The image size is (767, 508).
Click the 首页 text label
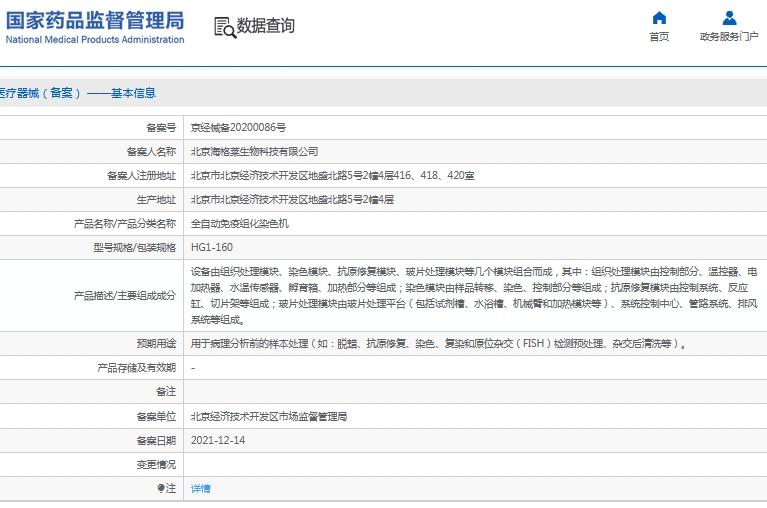659,37
